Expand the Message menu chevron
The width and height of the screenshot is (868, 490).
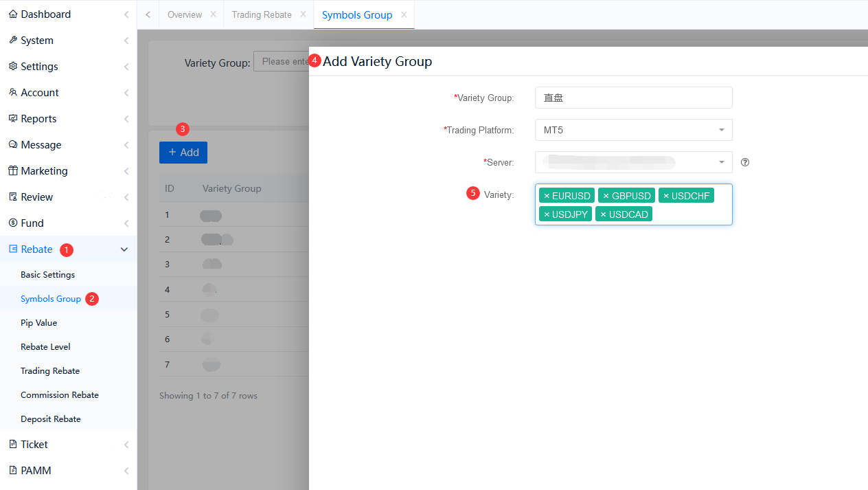click(126, 145)
